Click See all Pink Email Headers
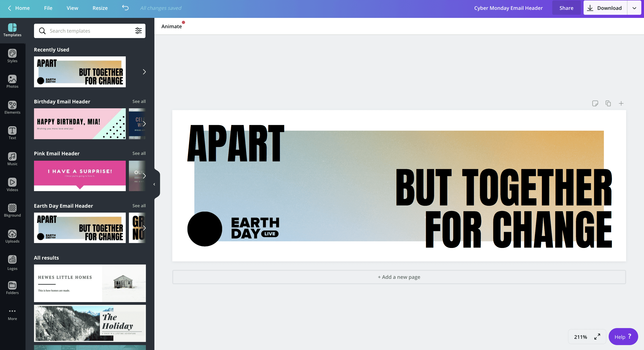 point(139,153)
